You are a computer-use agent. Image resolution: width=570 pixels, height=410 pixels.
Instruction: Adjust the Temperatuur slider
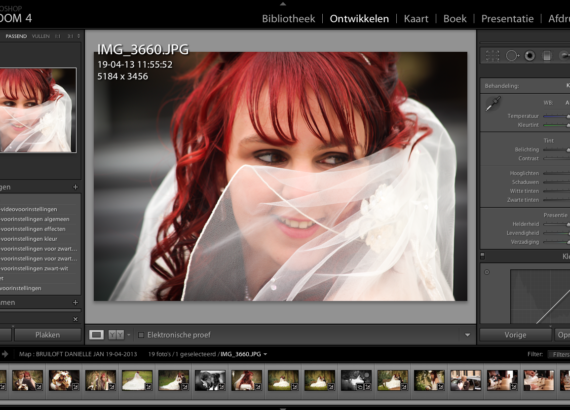[556, 116]
